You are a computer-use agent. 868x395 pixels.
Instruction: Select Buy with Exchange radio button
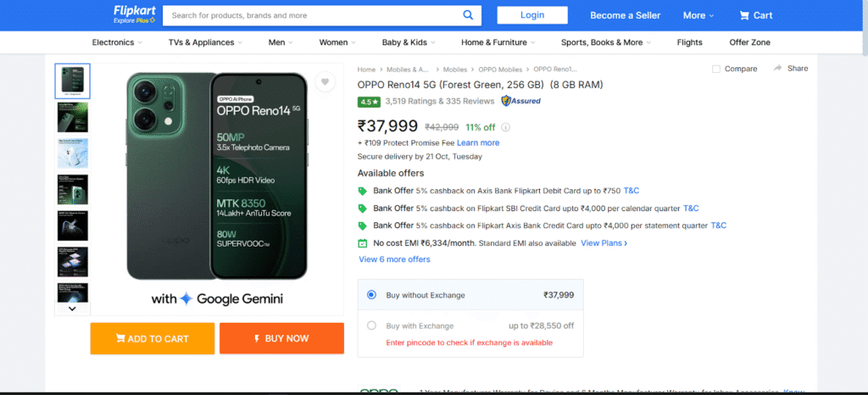click(371, 325)
